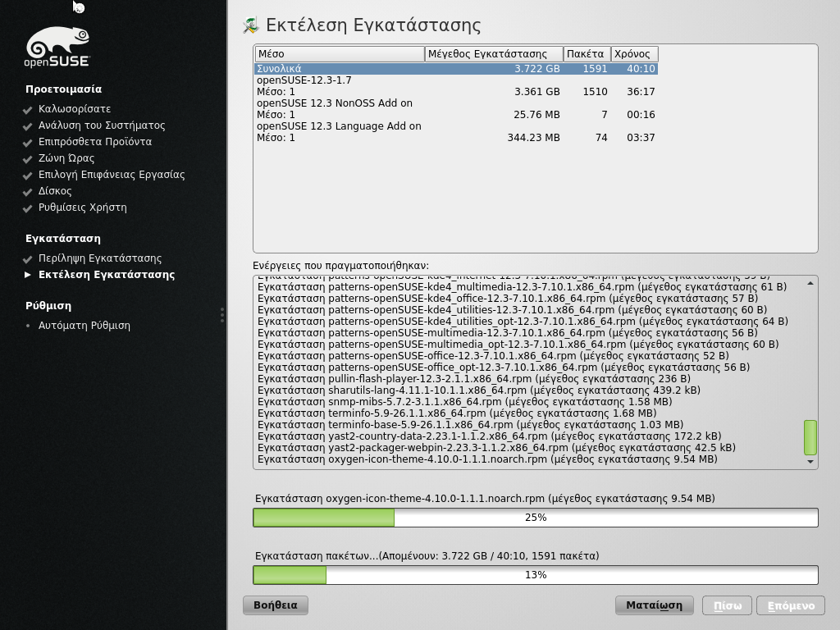The image size is (840, 630).
Task: Click the snmp-mibs log entry
Action: click(x=464, y=402)
